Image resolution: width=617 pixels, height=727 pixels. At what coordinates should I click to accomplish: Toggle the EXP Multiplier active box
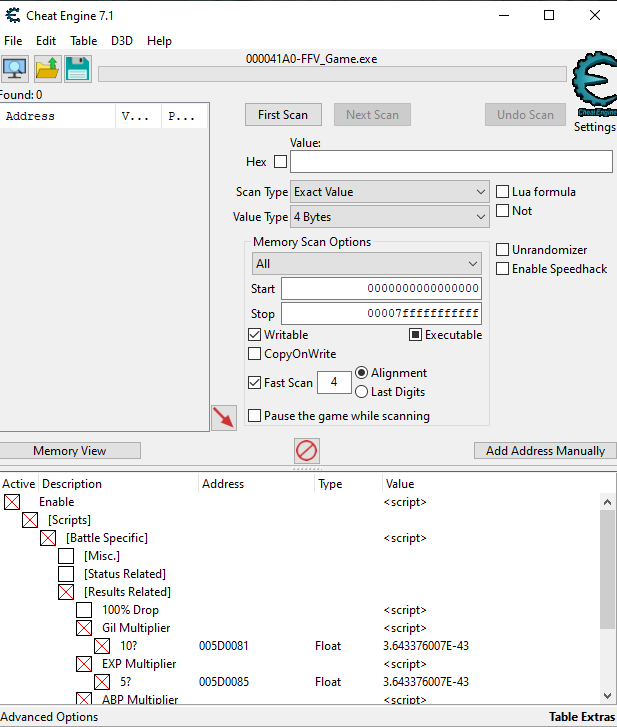tap(84, 664)
